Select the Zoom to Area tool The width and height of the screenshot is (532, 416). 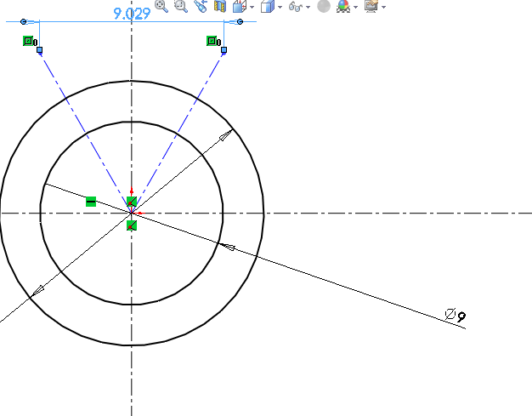point(181,6)
